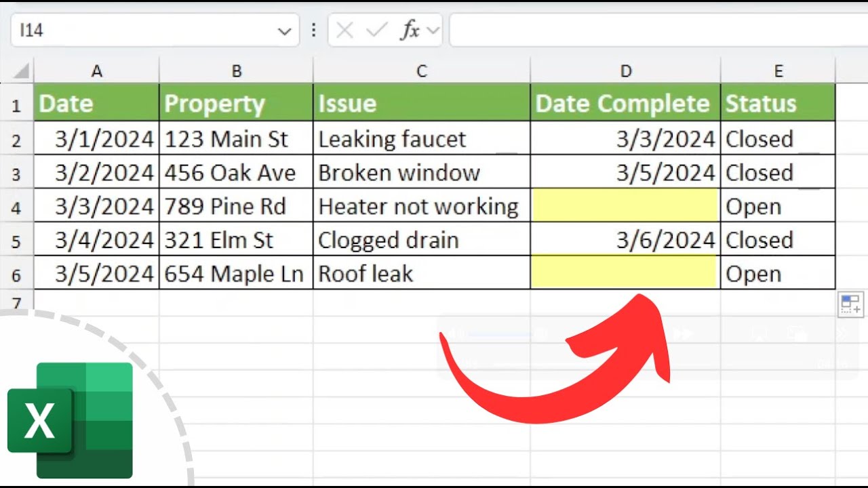Click the Select All corner triangle

[x=20, y=70]
